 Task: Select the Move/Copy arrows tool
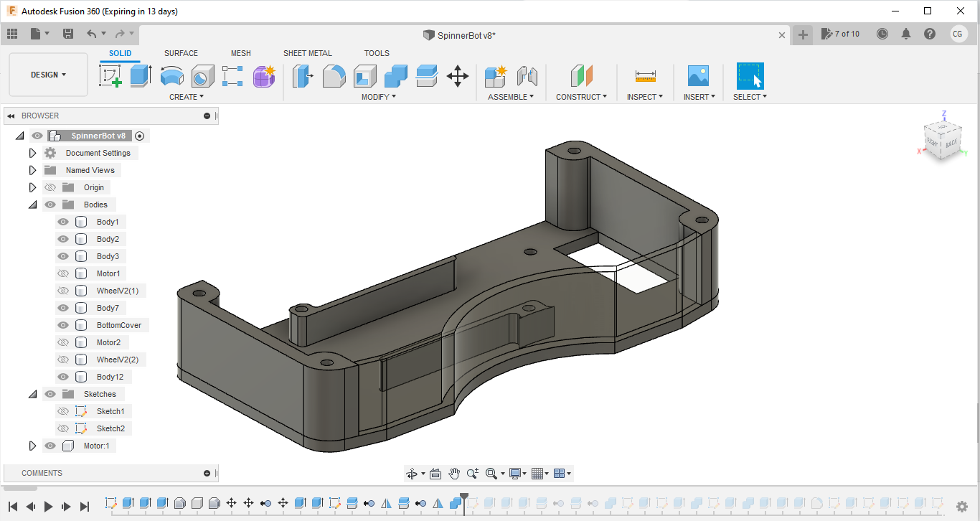458,75
